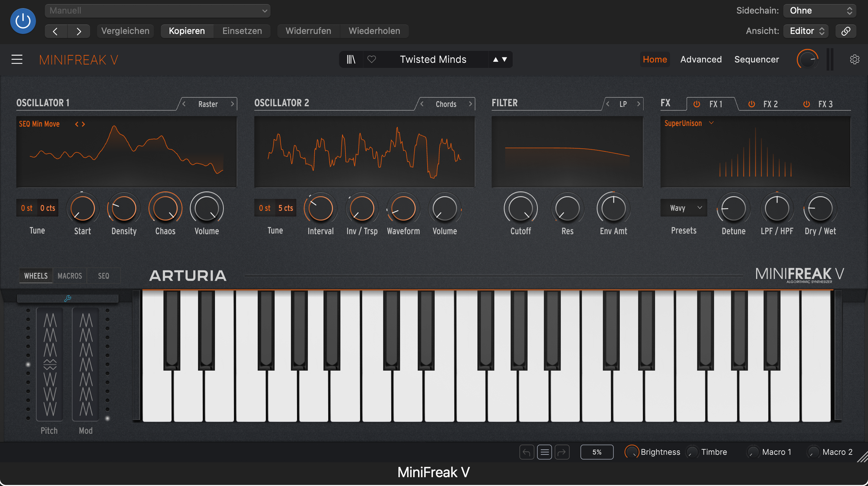Click the Mod wheel strip
The image size is (868, 486).
pos(86,364)
